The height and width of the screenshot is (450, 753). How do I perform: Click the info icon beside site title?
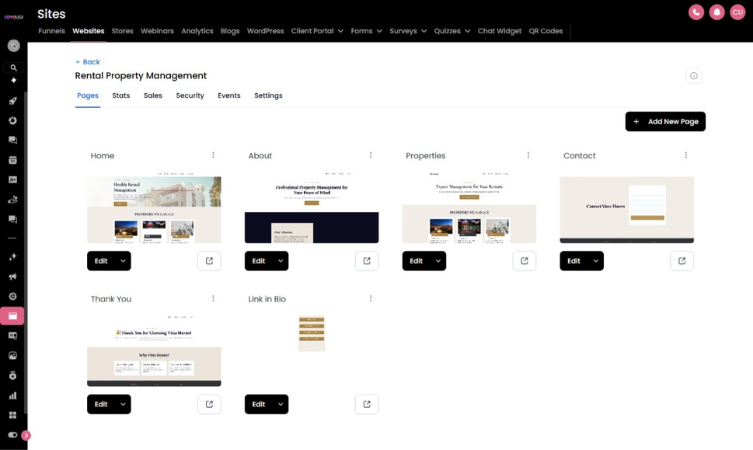[694, 76]
